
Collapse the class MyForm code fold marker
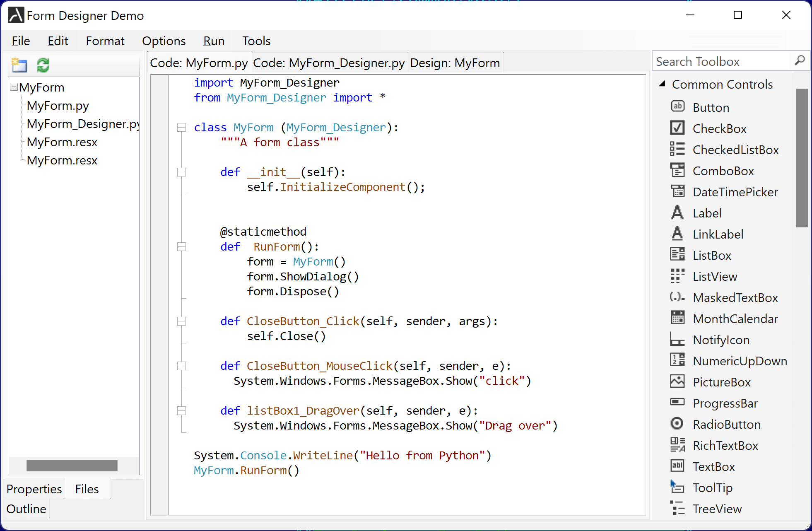click(181, 128)
